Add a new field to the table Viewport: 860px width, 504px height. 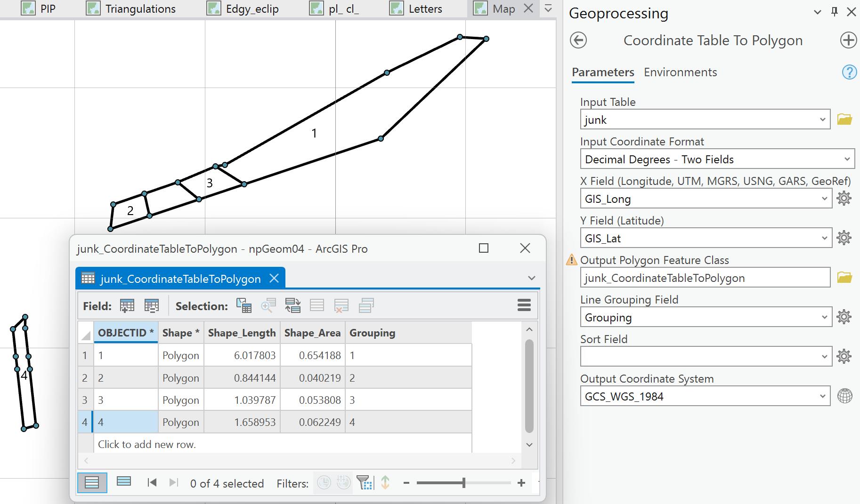(126, 305)
